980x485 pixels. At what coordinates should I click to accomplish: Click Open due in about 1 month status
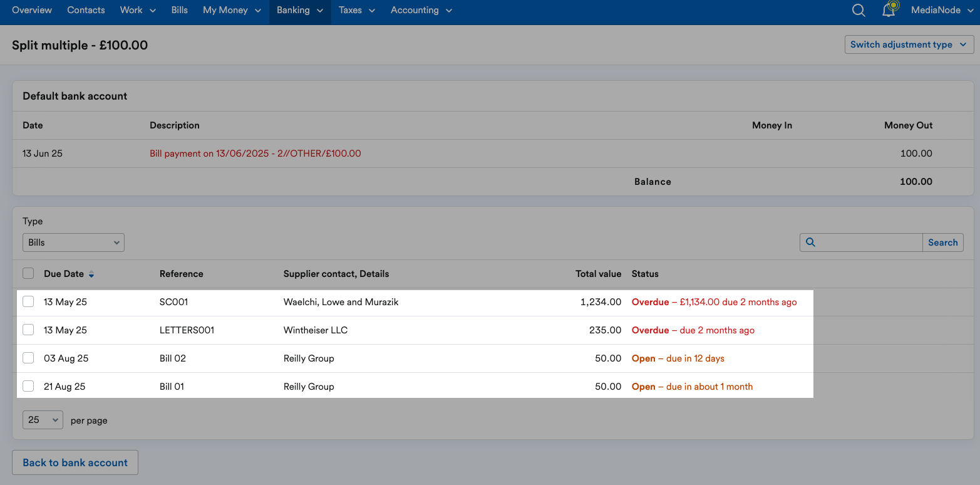tap(693, 387)
